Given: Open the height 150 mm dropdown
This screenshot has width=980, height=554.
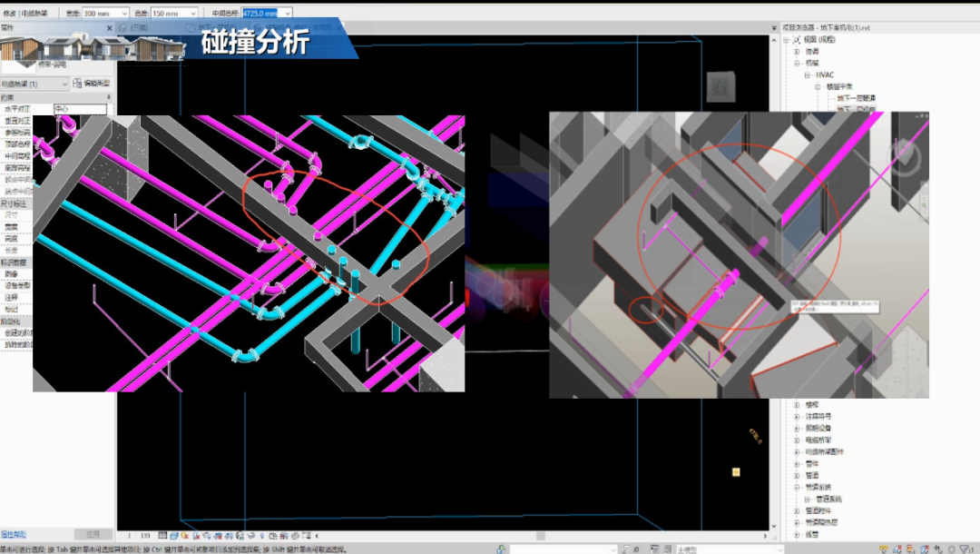Looking at the screenshot, I should 192,14.
